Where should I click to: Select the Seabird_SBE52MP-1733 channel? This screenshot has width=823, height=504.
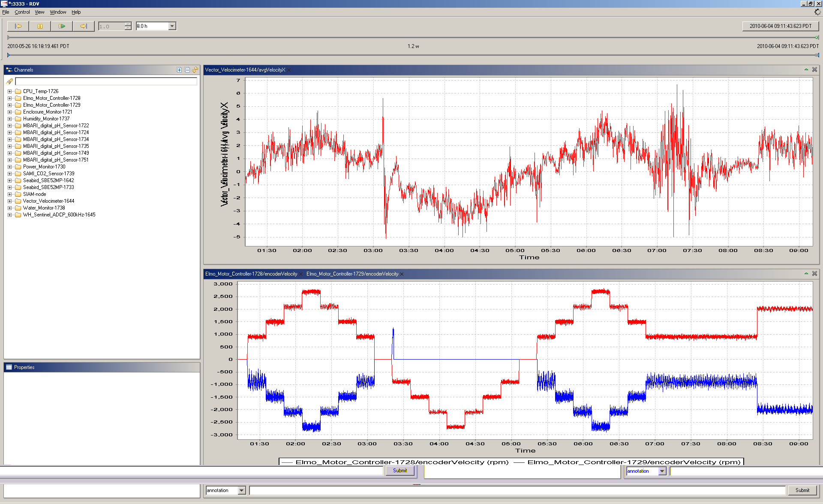[x=48, y=187]
